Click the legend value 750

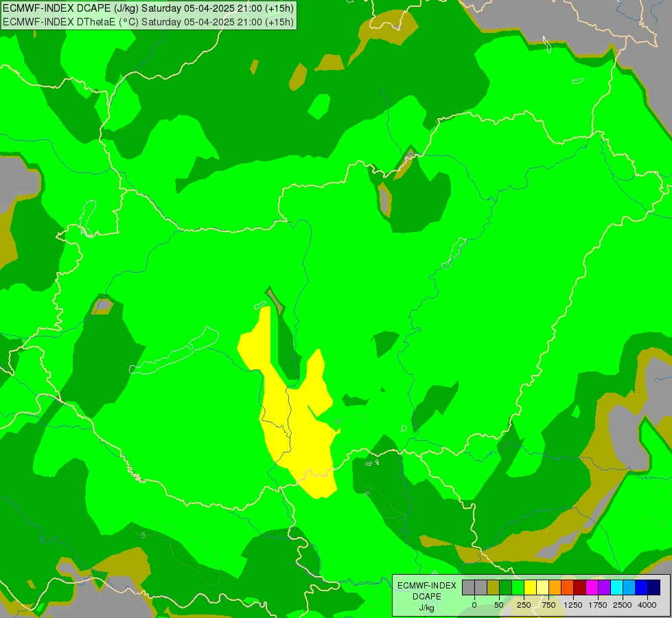[548, 605]
